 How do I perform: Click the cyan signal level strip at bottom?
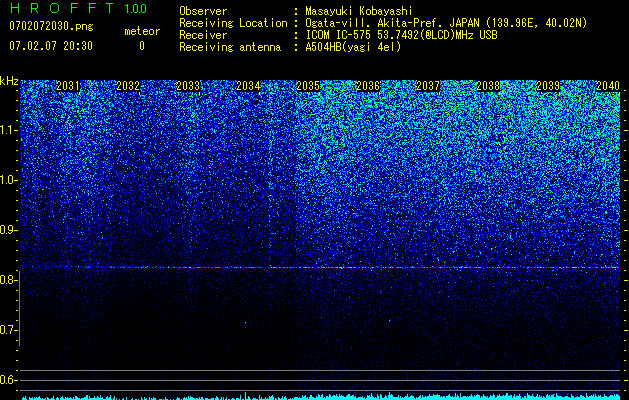tap(320, 397)
